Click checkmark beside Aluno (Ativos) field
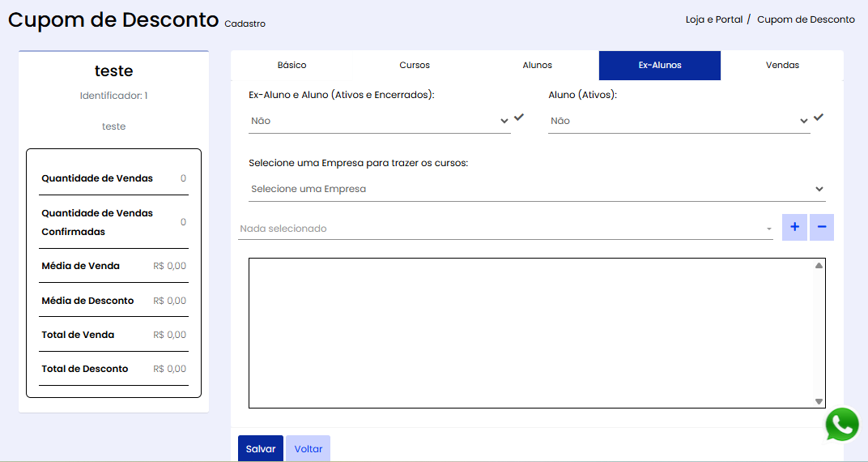This screenshot has width=868, height=462. (x=819, y=118)
